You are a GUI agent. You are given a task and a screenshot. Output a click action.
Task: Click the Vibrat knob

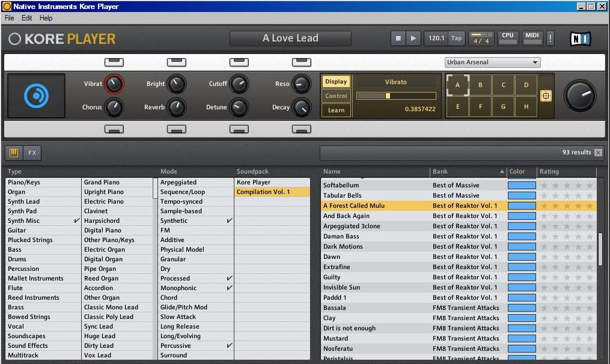pos(114,84)
